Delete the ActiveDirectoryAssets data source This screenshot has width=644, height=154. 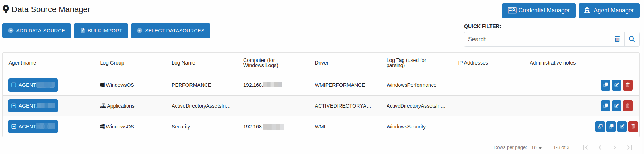[x=628, y=106]
